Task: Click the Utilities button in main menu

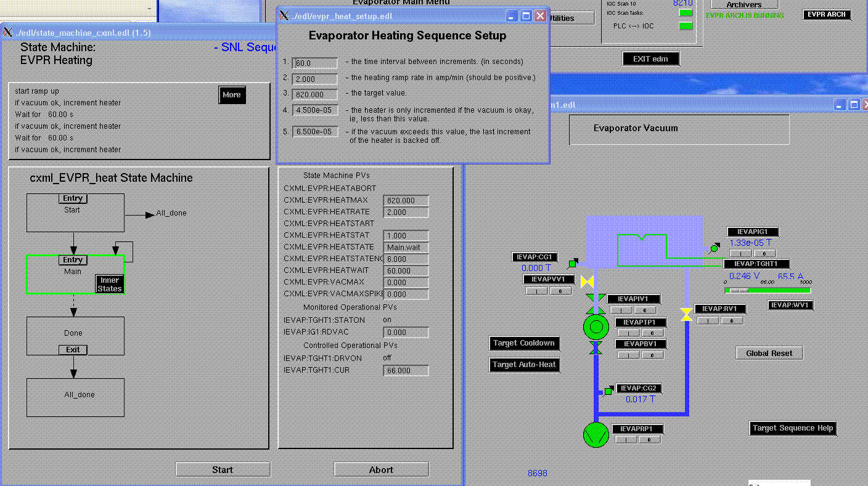Action: pos(571,18)
